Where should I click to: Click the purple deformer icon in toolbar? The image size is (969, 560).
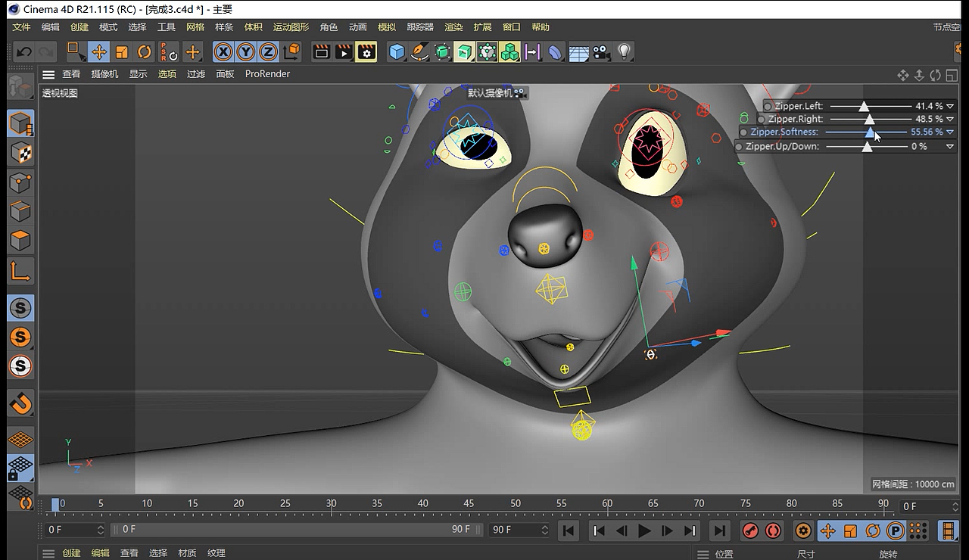[x=556, y=51]
